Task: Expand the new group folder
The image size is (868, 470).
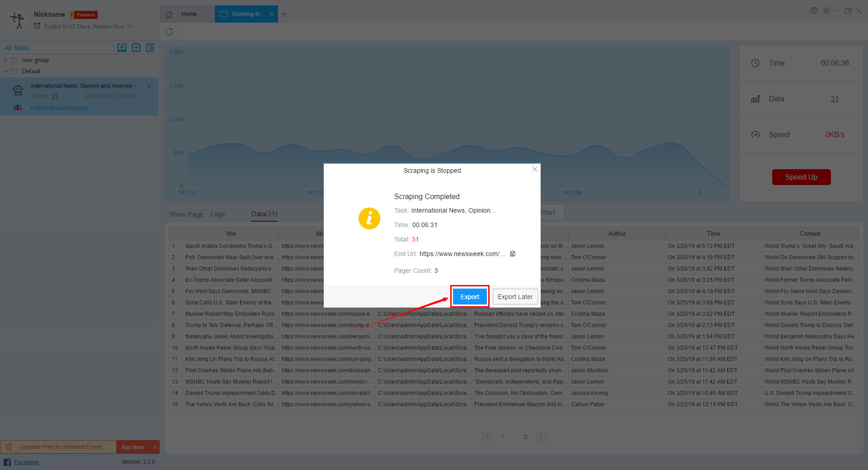Action: [x=5, y=60]
